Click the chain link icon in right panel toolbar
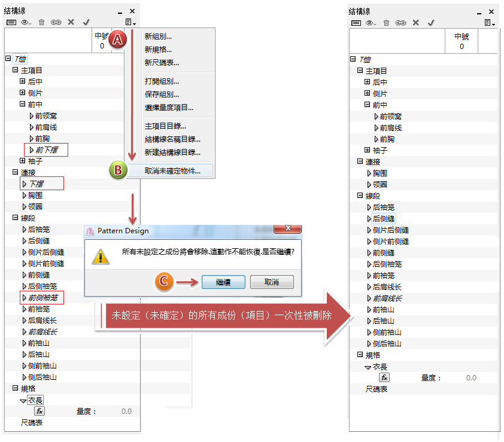Screen dimensions: 504x442 [x=400, y=23]
